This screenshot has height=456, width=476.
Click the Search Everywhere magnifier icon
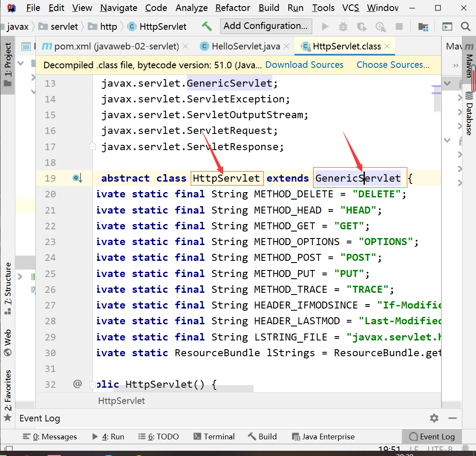(x=465, y=27)
